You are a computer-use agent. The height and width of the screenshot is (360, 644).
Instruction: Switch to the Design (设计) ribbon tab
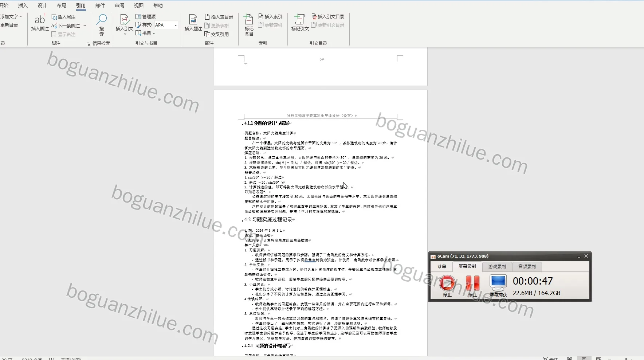pyautogui.click(x=42, y=5)
